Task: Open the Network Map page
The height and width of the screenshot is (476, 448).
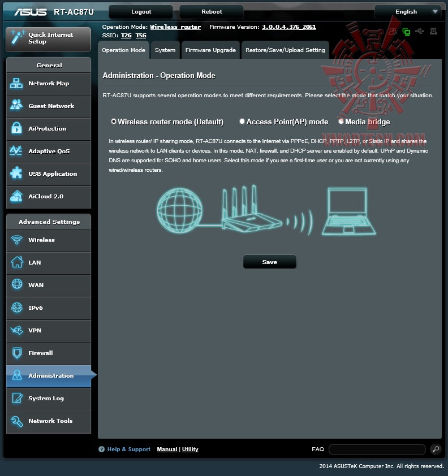Action: point(48,84)
